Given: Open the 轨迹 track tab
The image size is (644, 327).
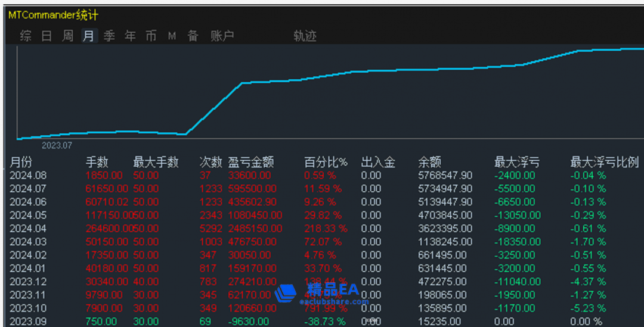Looking at the screenshot, I should (305, 36).
